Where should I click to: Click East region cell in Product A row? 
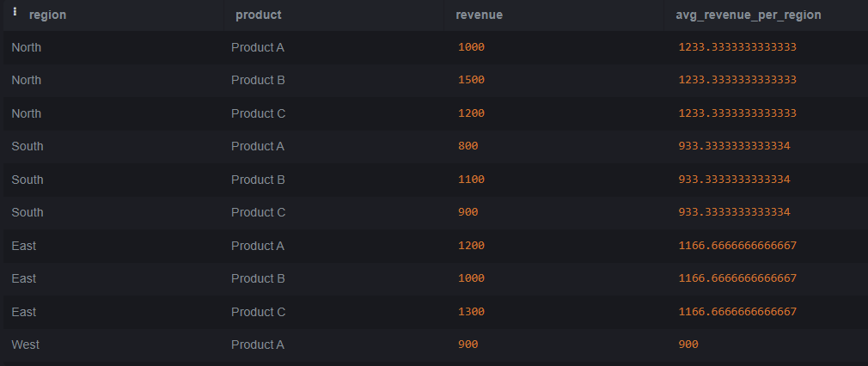(x=23, y=246)
